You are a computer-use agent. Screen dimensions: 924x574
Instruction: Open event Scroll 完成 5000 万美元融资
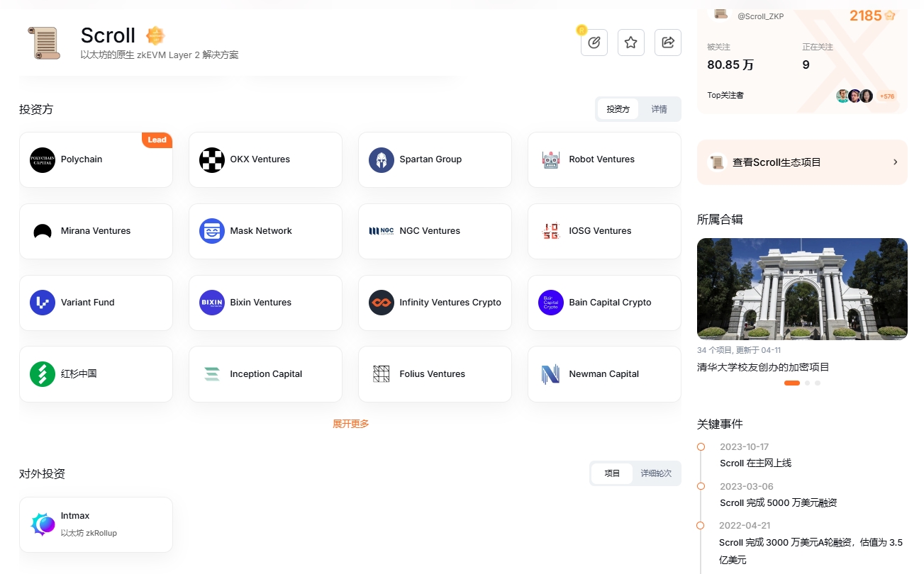(x=779, y=502)
